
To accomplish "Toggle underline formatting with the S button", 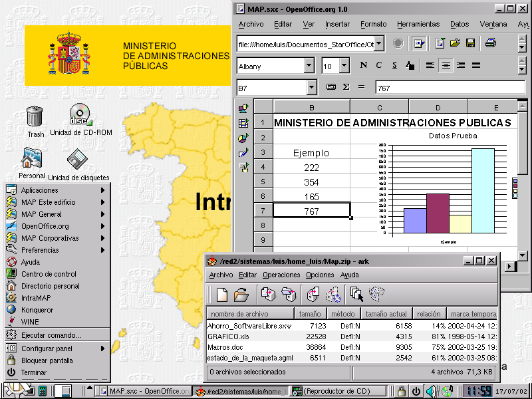I will [394, 65].
